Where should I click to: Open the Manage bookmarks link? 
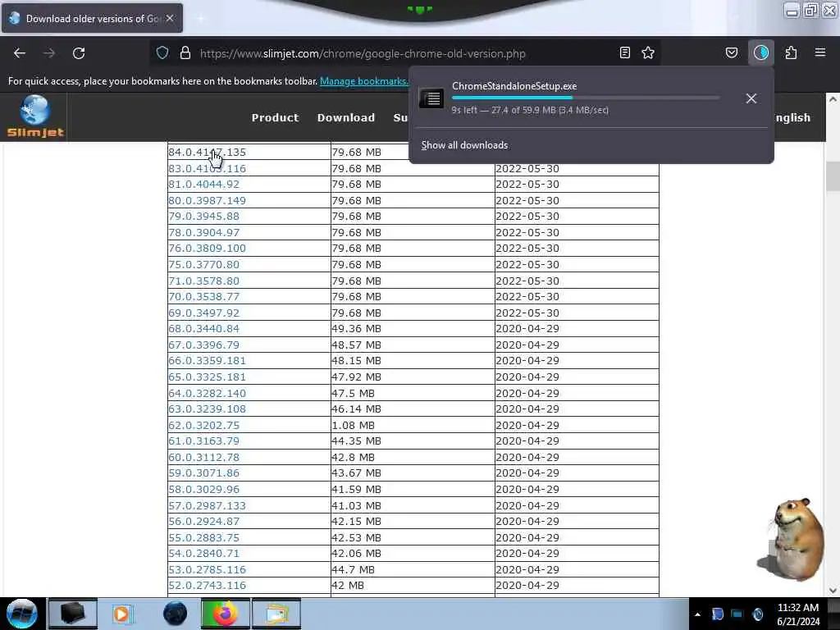click(364, 81)
